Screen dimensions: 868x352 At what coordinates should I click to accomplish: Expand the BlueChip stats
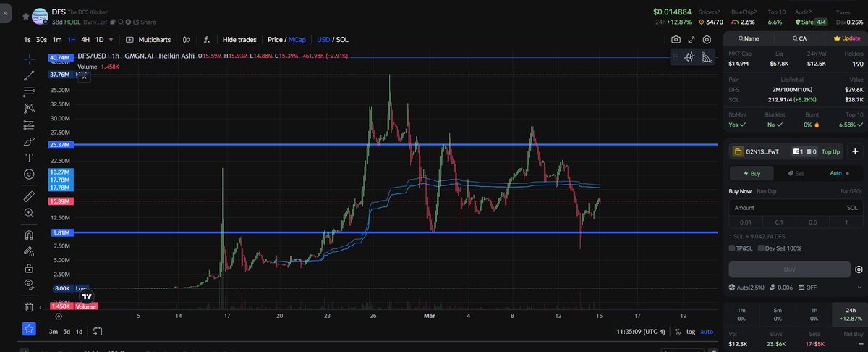coord(745,12)
